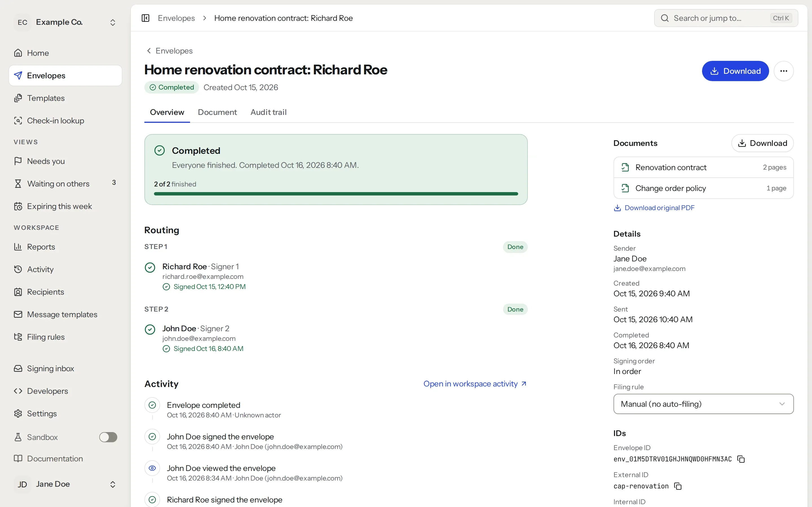Image resolution: width=812 pixels, height=507 pixels.
Task: Switch to the Audit trail tab
Action: 268,112
